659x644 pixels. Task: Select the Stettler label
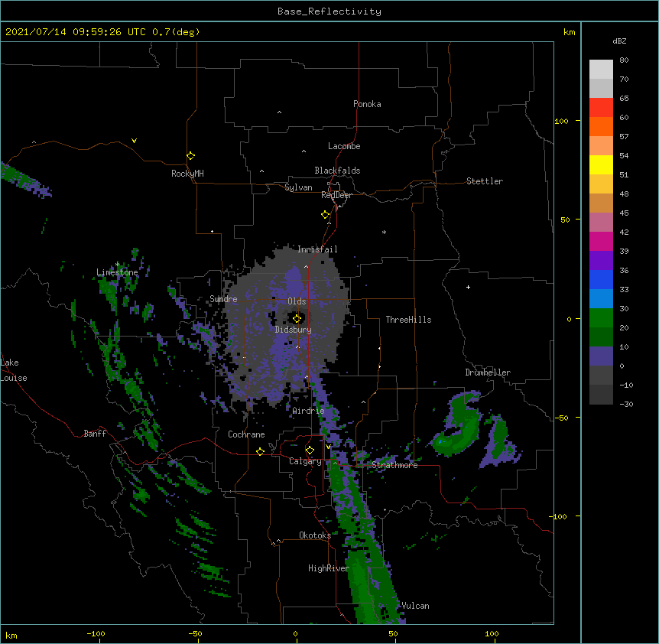point(485,181)
